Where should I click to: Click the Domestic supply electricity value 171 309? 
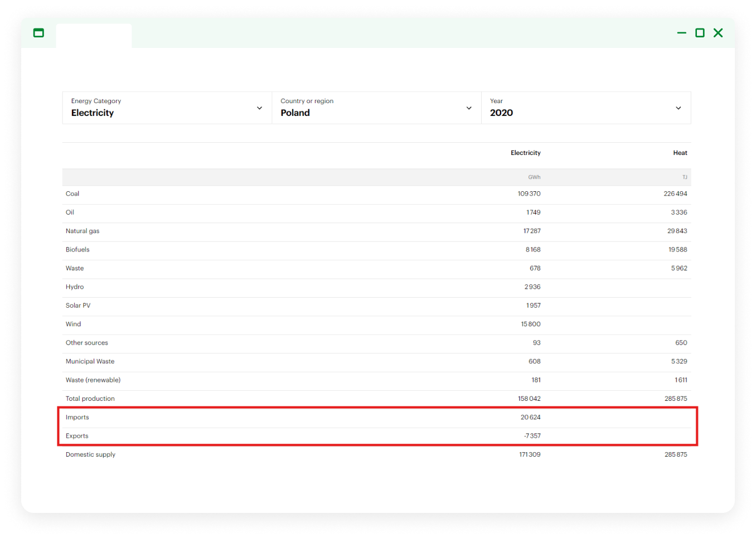pyautogui.click(x=530, y=455)
